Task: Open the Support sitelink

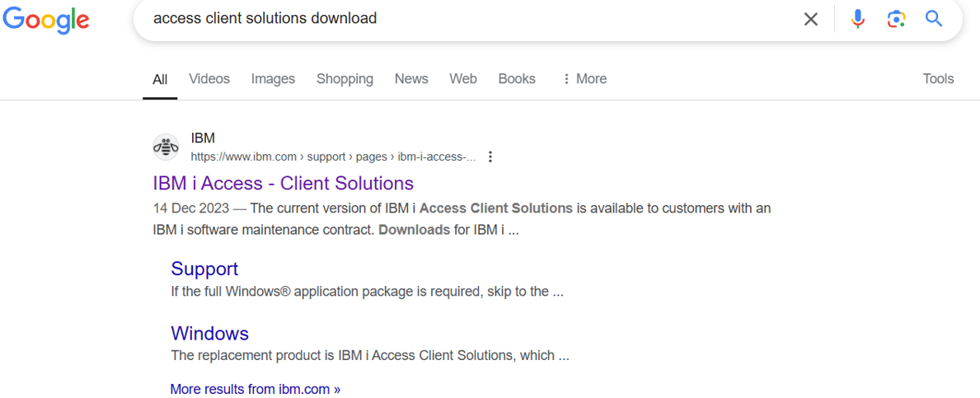Action: coord(204,269)
